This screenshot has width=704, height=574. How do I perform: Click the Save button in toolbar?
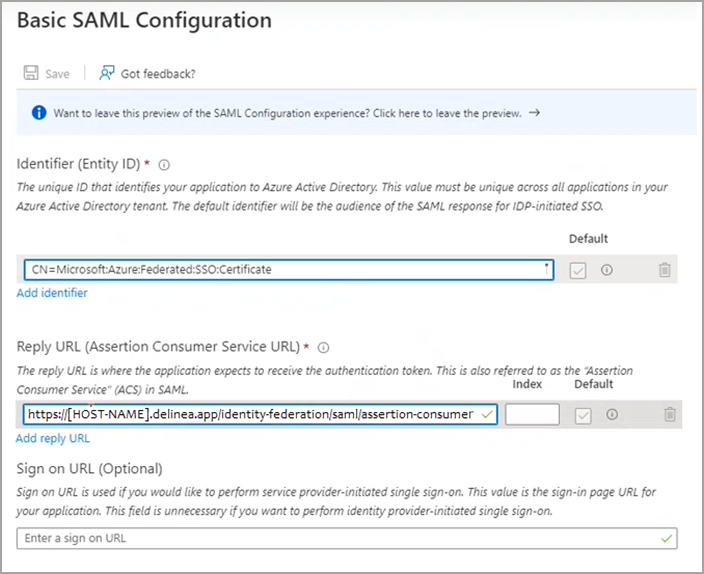(46, 74)
